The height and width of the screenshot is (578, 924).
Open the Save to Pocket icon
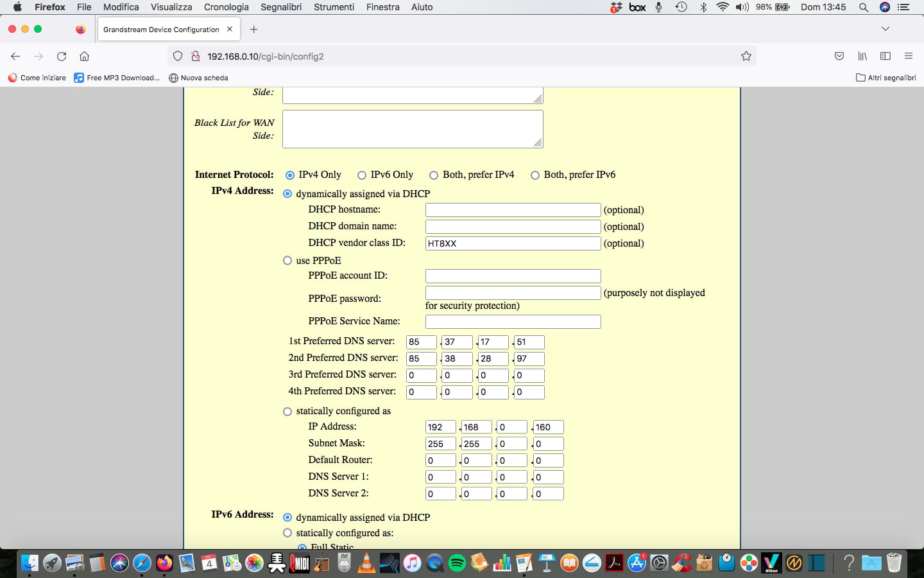tap(839, 57)
